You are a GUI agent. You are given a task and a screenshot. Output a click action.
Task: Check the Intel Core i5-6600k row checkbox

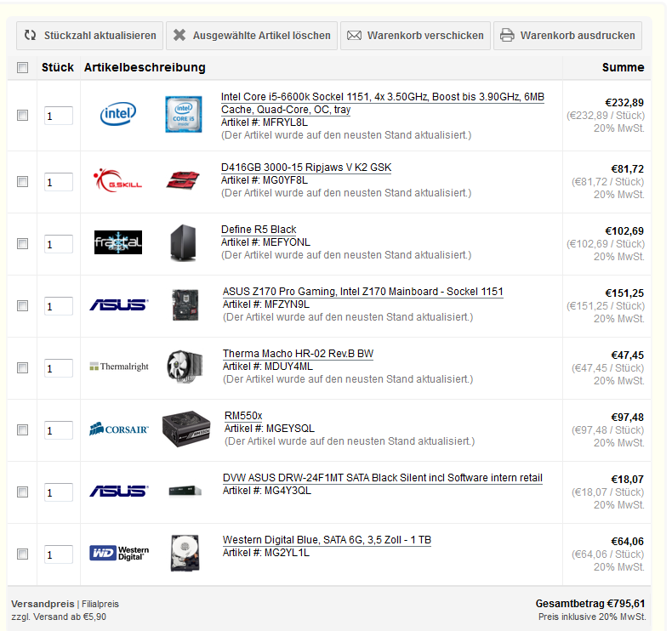(23, 116)
